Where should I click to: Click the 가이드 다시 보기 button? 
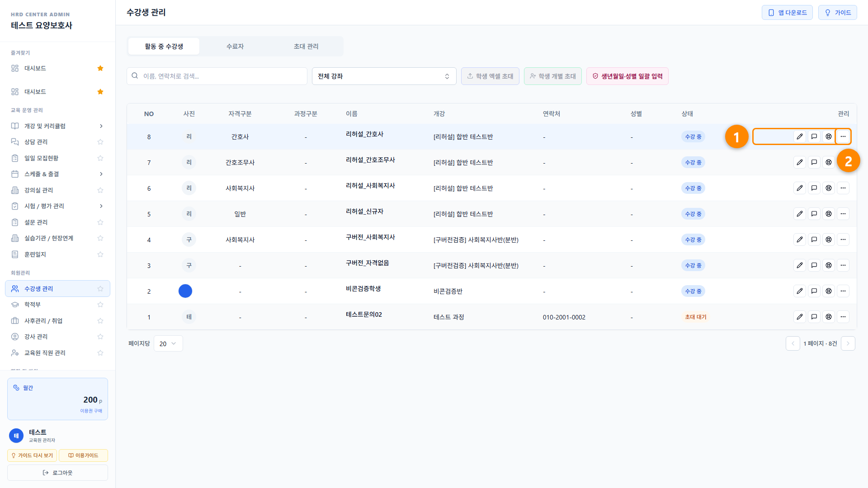click(x=32, y=455)
